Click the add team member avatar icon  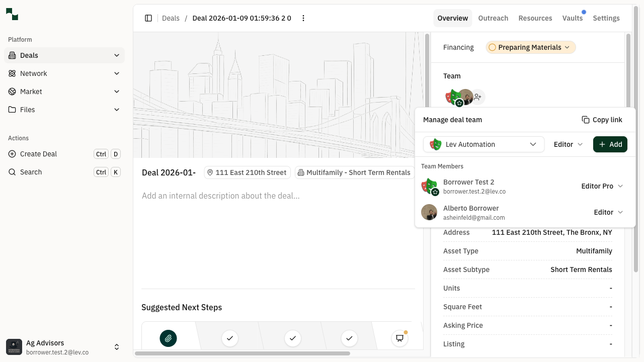(x=477, y=97)
